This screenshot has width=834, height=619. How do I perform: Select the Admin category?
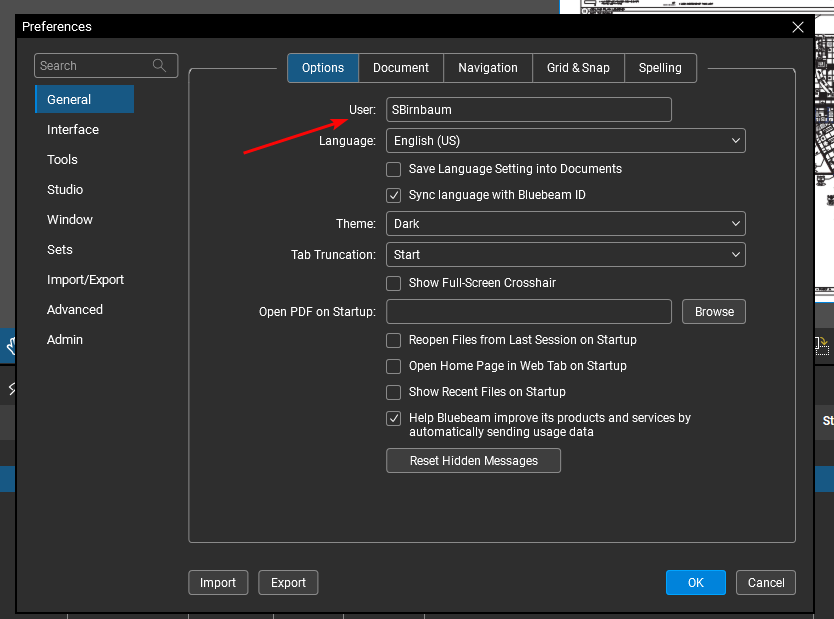pos(65,340)
